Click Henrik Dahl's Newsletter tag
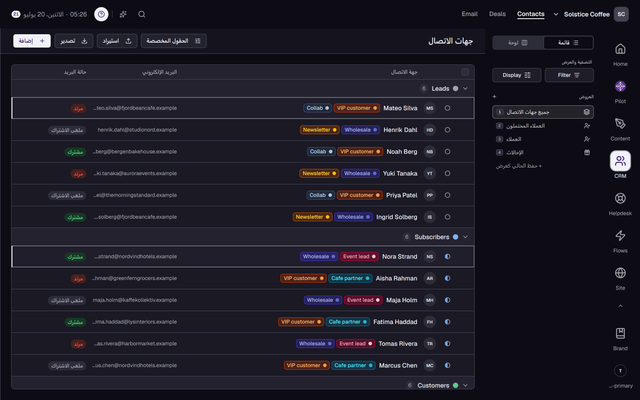The width and height of the screenshot is (640, 400). (319, 130)
